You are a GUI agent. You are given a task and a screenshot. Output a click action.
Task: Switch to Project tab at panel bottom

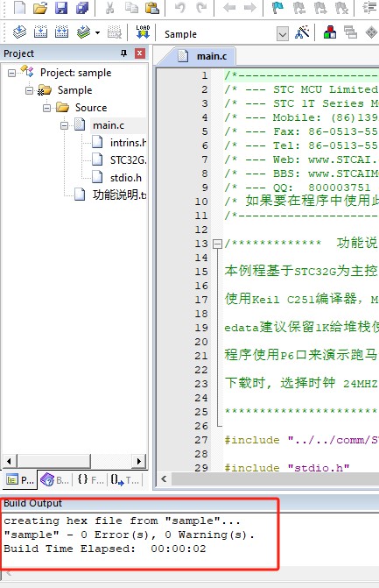point(20,479)
